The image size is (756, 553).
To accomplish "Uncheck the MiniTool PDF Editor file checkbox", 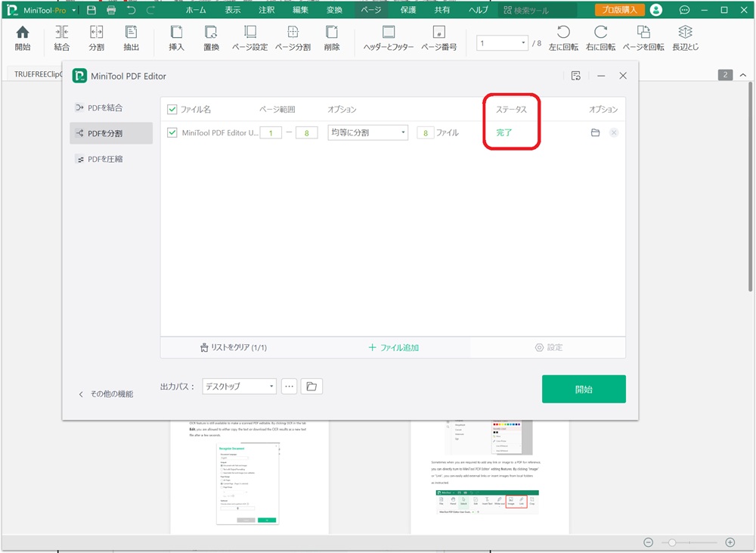I will pyautogui.click(x=172, y=132).
